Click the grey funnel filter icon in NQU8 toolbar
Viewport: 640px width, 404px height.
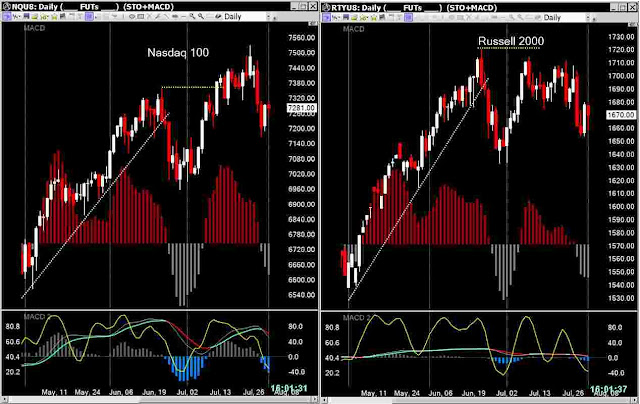80,16
